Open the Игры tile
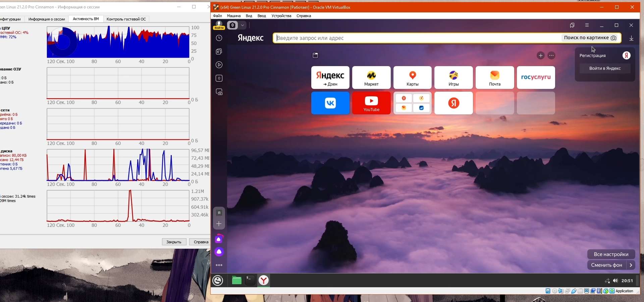644x302 pixels. click(x=453, y=78)
